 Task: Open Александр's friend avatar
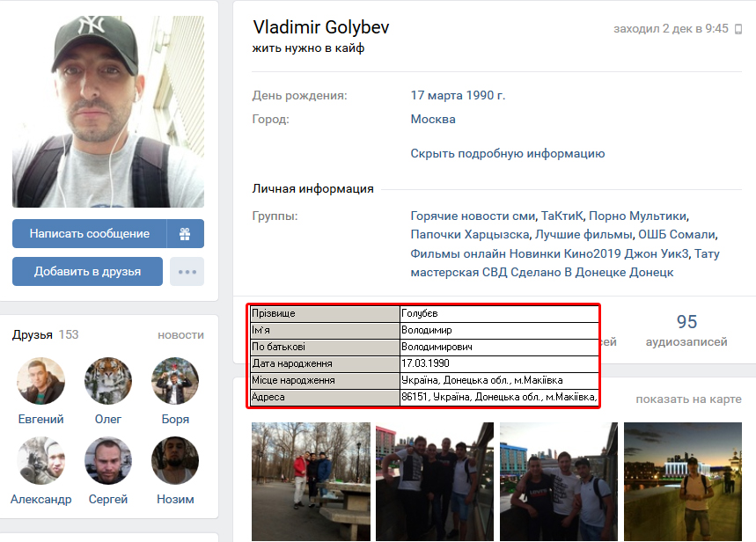click(41, 460)
